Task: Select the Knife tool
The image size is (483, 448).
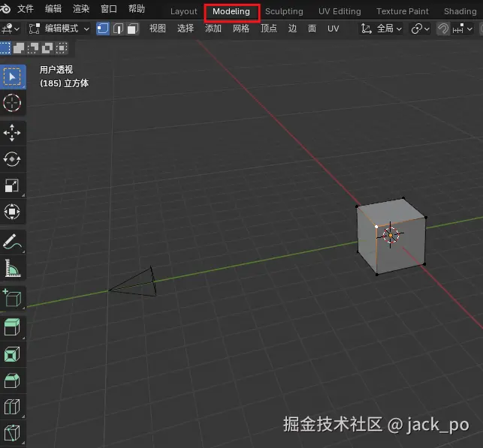Action: (x=12, y=433)
